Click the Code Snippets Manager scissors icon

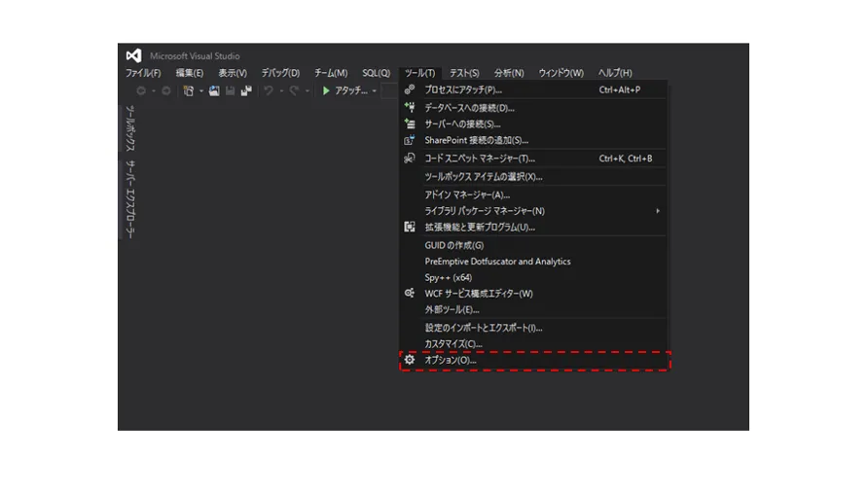410,159
